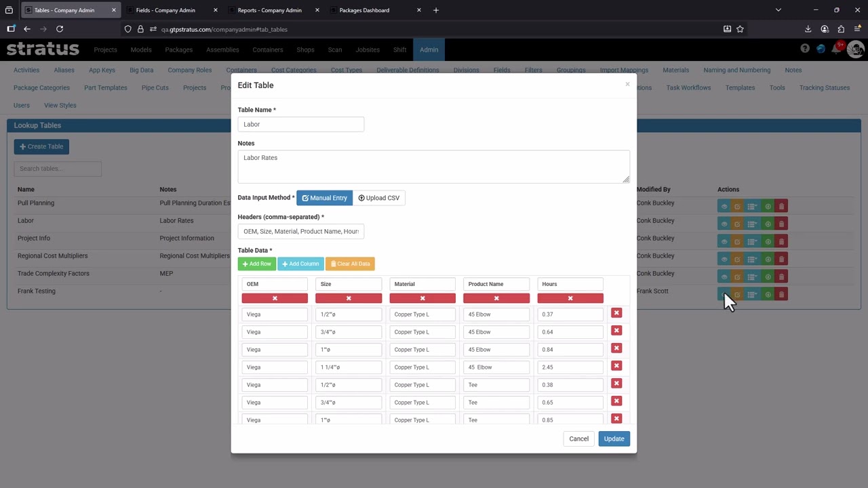Image resolution: width=868 pixels, height=488 pixels.
Task: Open list options dropdown for Trade Complexity Factors
Action: pos(753,277)
